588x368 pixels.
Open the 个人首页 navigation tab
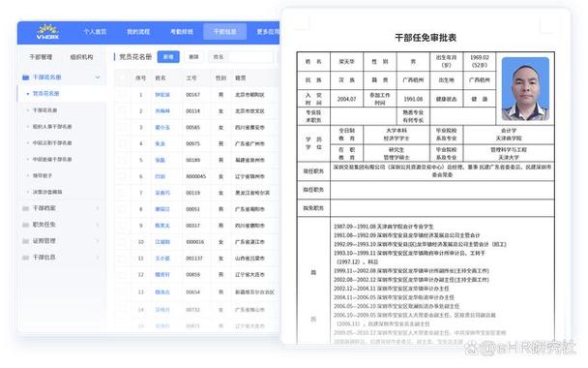(95, 32)
